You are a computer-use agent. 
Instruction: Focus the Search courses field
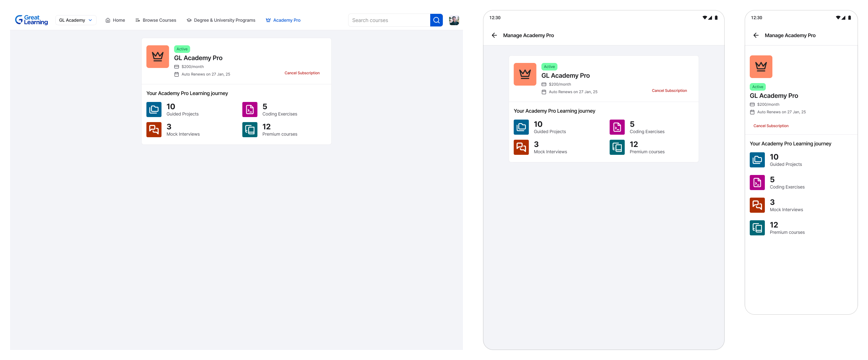coord(389,20)
